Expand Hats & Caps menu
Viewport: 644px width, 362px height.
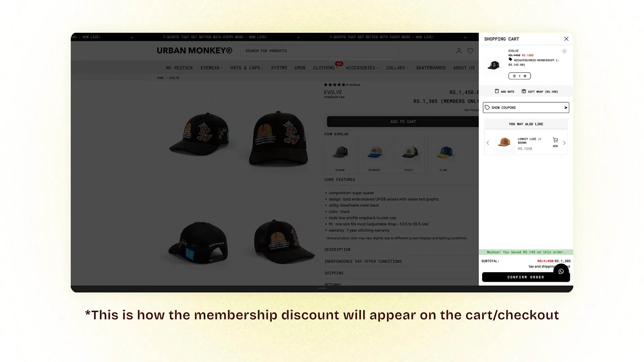247,68
